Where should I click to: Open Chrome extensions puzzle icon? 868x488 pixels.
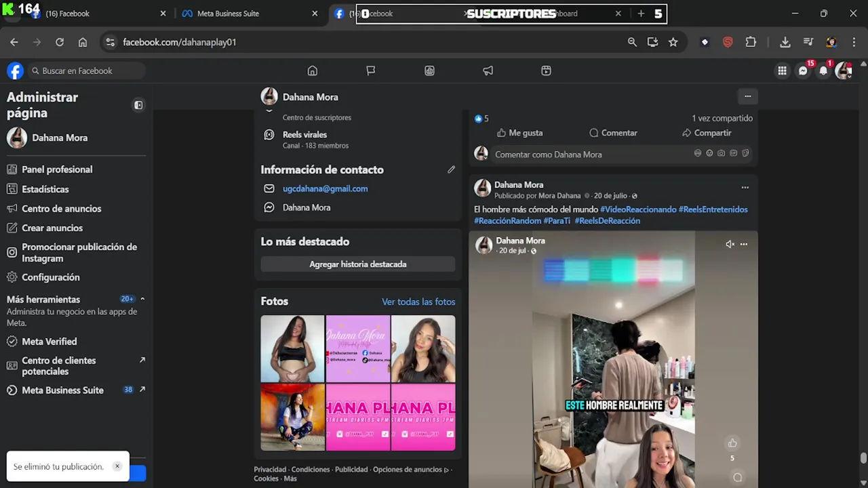tap(751, 42)
